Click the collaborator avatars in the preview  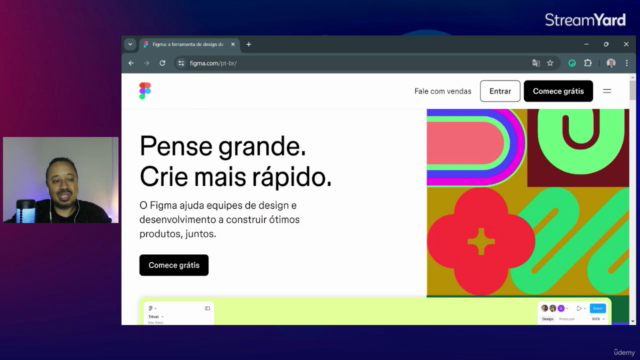[553, 308]
